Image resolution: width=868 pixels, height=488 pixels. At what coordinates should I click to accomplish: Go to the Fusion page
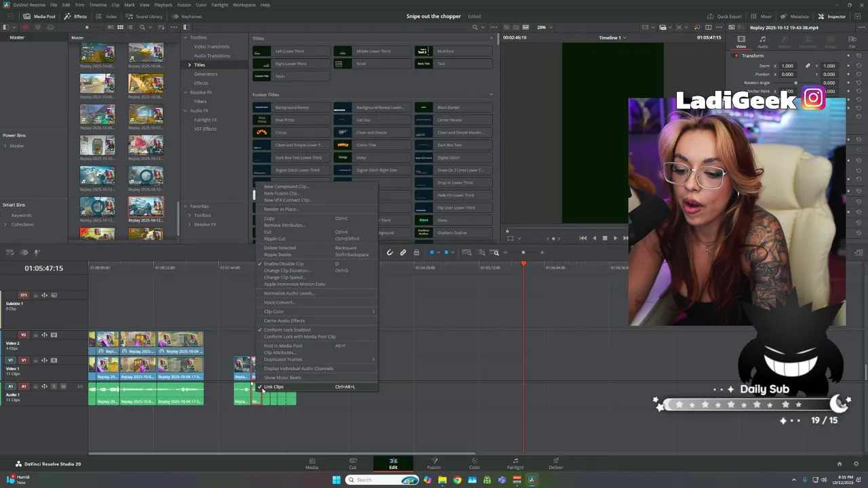pos(434,464)
